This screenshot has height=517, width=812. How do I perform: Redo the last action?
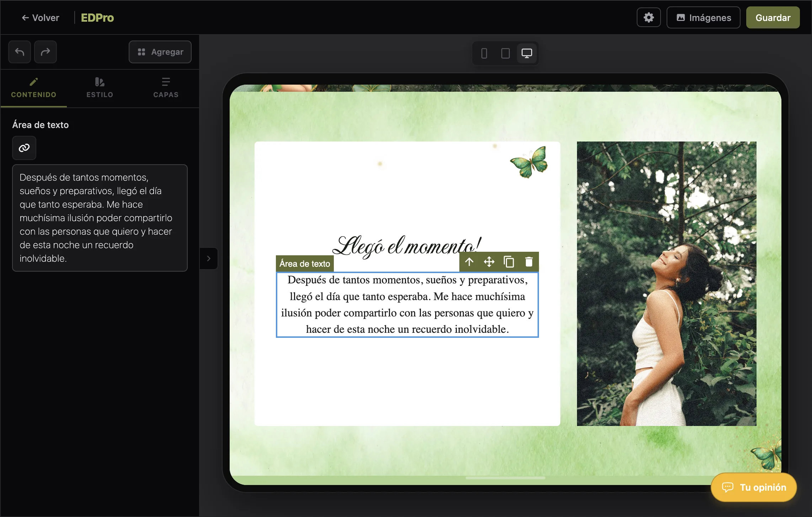(x=46, y=52)
